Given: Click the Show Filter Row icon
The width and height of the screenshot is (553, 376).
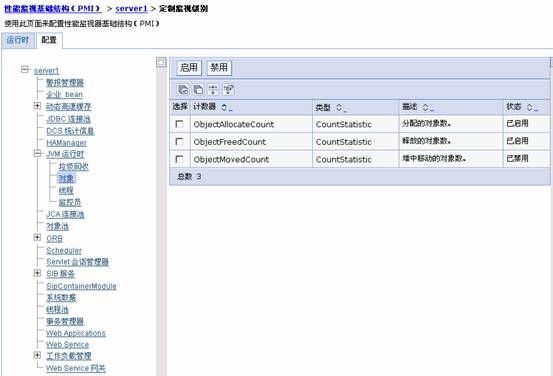Looking at the screenshot, I should [x=213, y=90].
